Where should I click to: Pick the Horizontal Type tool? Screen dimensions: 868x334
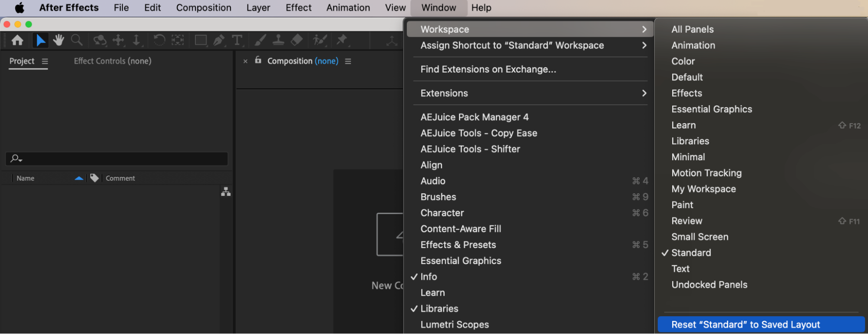pos(237,40)
